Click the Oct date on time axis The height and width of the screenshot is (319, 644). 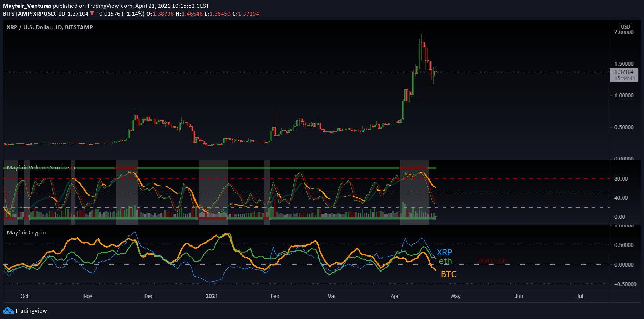(x=25, y=296)
